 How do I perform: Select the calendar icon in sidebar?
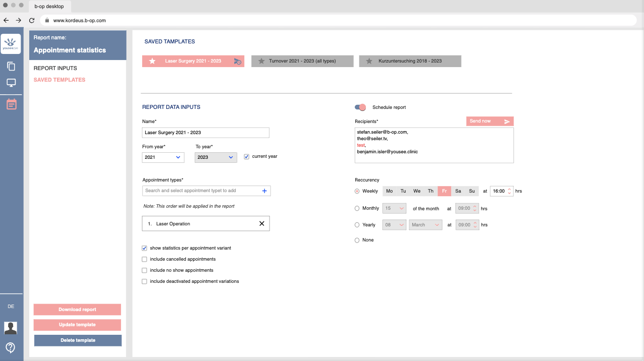11,104
